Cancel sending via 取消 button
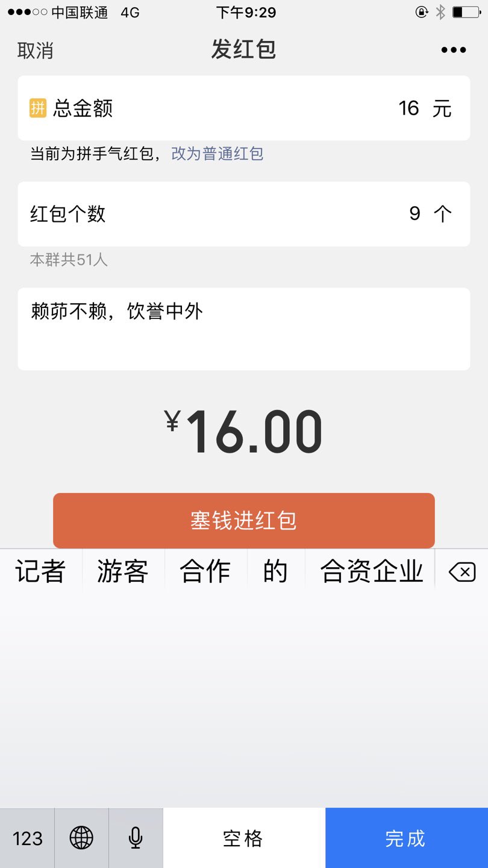The image size is (488, 868). coord(35,51)
